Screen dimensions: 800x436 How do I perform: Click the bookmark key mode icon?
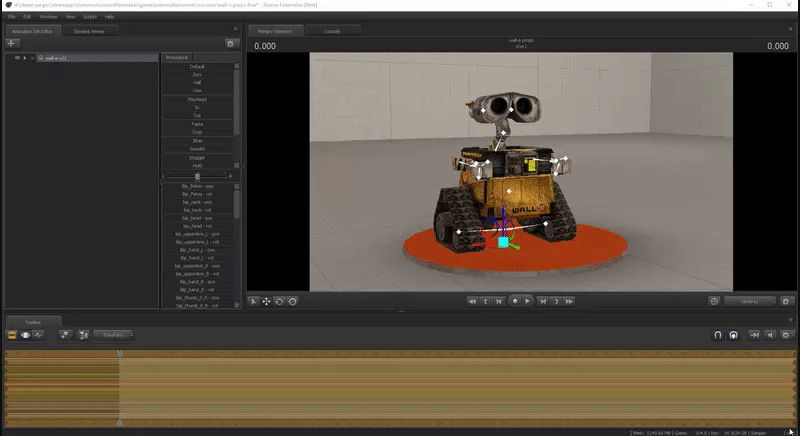pyautogui.click(x=65, y=335)
